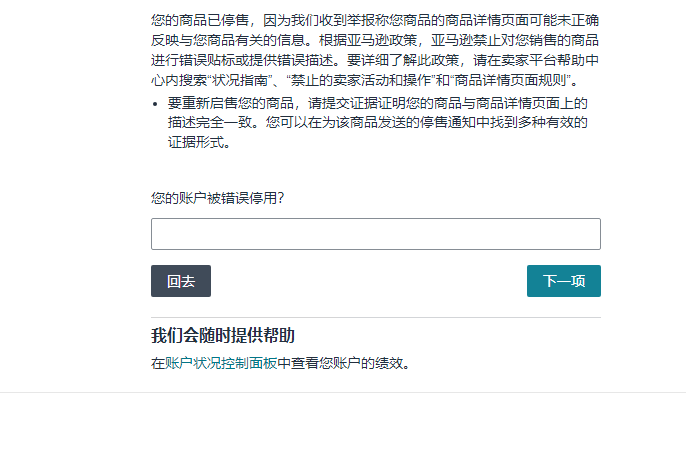The image size is (686, 450).
Task: Click the 您的账户被错误停用? label
Action: tap(217, 198)
